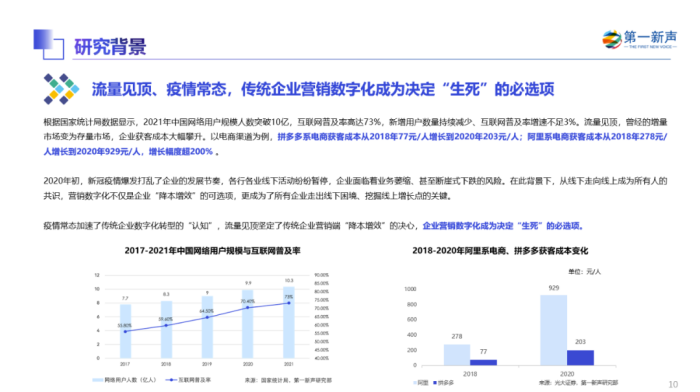Select the headline 流量见顶、疫情常态
The image size is (700, 392).
coord(158,89)
